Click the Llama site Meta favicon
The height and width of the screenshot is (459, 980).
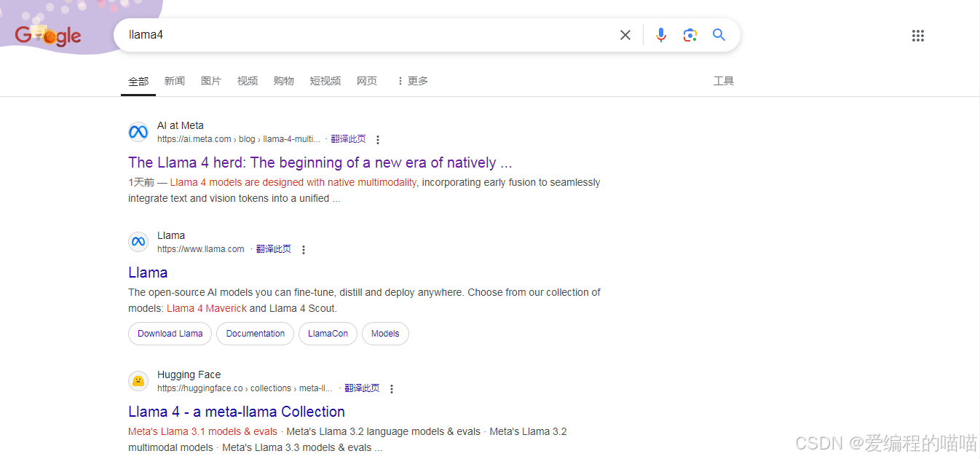(x=138, y=242)
